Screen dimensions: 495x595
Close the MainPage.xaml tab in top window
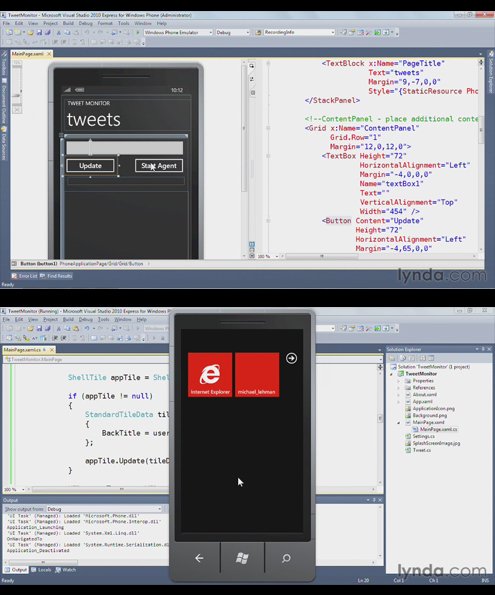(x=49, y=54)
